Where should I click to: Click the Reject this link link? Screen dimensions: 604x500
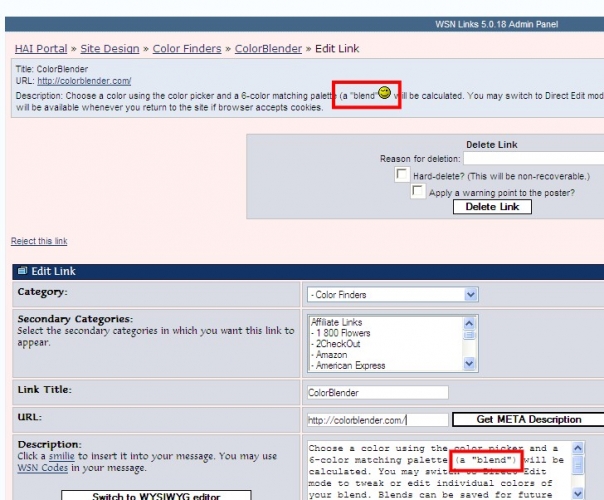[x=39, y=241]
